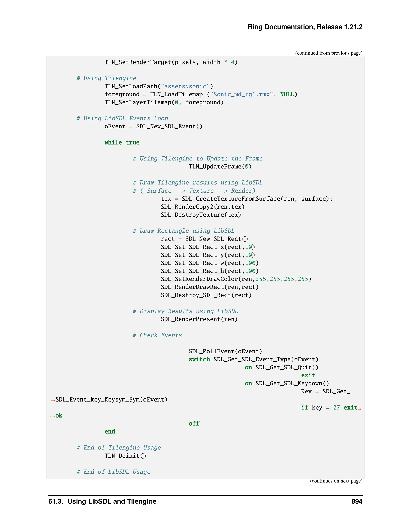Click the 'switch' keyword
Image resolution: width=411 pixels, height=532 pixels.
pyautogui.click(x=199, y=359)
